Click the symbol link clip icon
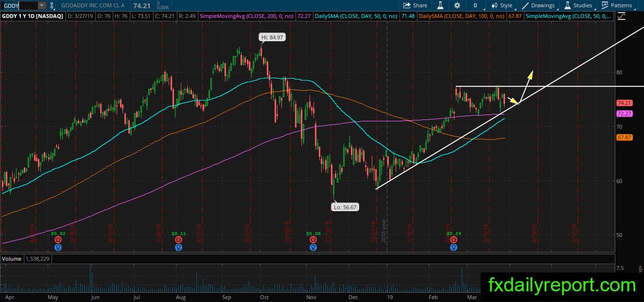 click(52, 5)
